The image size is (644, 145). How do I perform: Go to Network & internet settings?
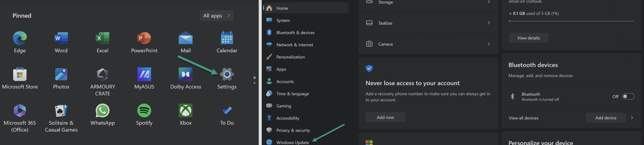pos(306,45)
